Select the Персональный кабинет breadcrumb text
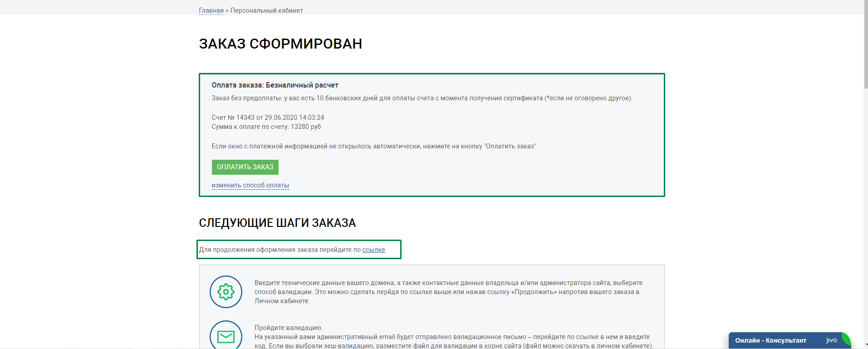The width and height of the screenshot is (868, 349). click(x=267, y=10)
